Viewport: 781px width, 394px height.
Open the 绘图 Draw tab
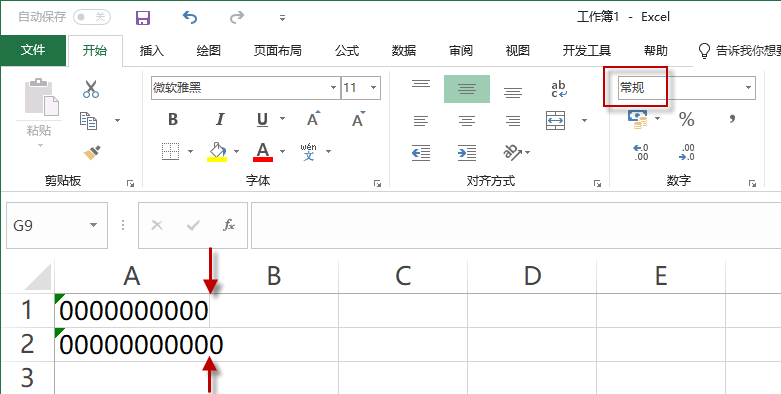coord(208,50)
